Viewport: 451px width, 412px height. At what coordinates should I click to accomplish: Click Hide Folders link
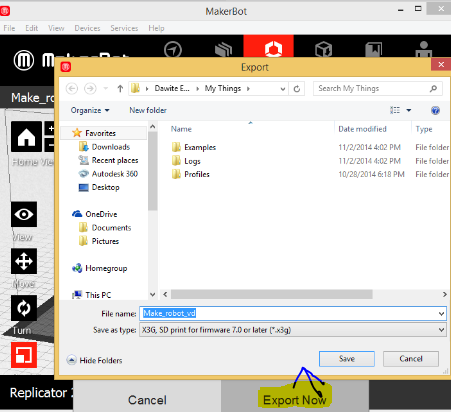coord(101,360)
